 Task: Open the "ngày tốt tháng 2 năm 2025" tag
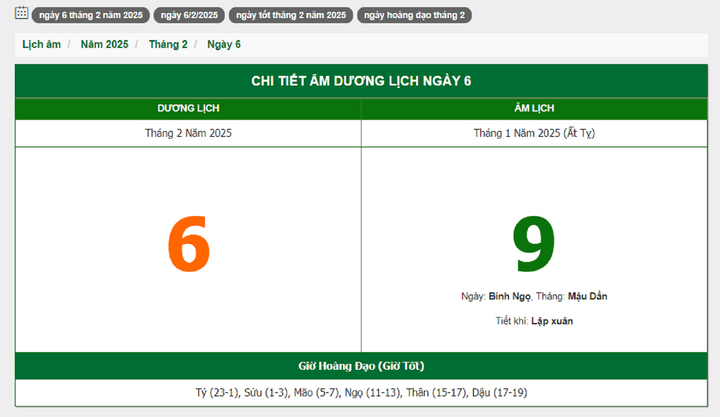[291, 15]
